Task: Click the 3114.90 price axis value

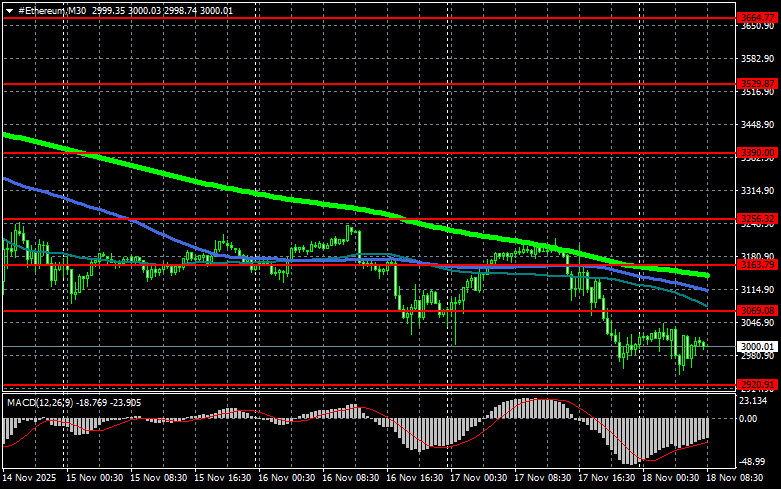Action: point(757,289)
